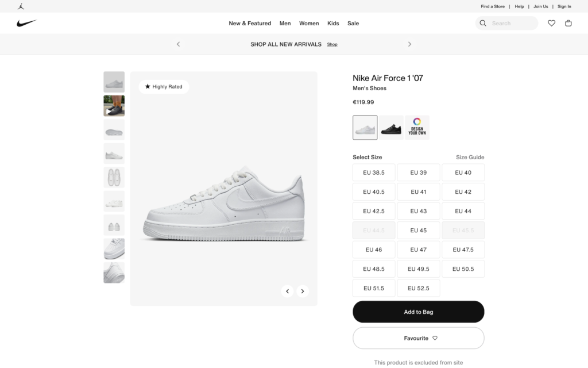Show next product image arrow
This screenshot has height=368, width=588.
pos(303,291)
